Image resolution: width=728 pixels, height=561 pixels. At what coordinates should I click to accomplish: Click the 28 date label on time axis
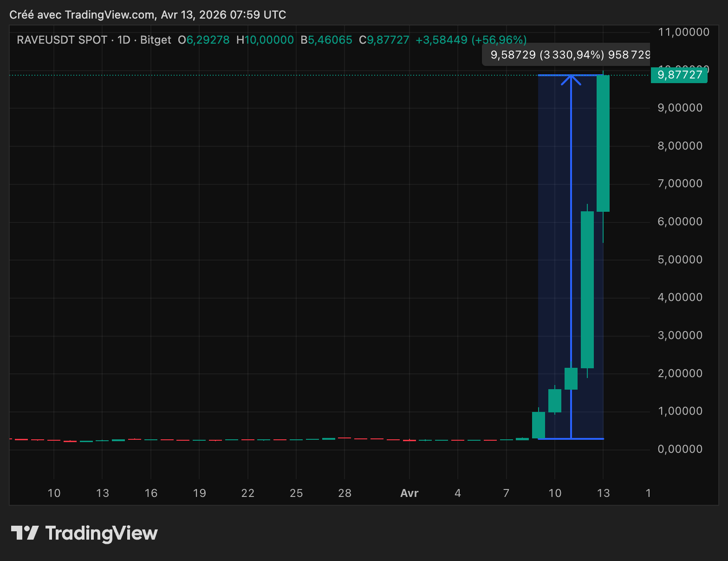[344, 493]
